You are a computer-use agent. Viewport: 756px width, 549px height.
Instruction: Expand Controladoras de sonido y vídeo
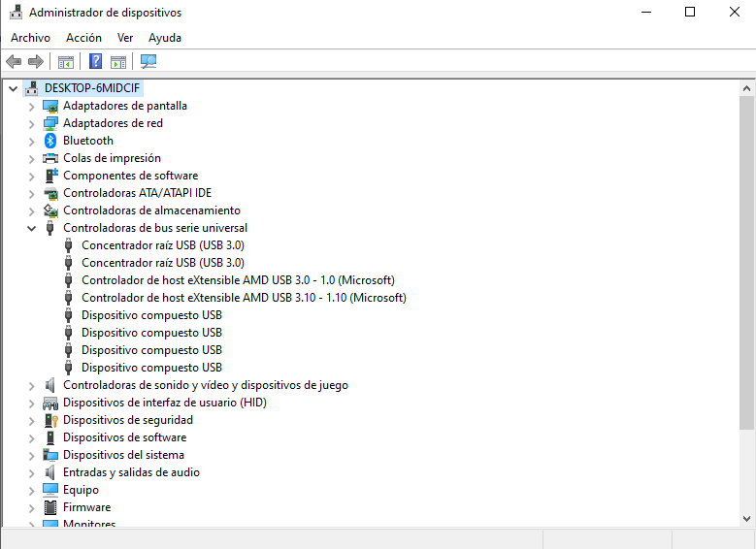31,386
